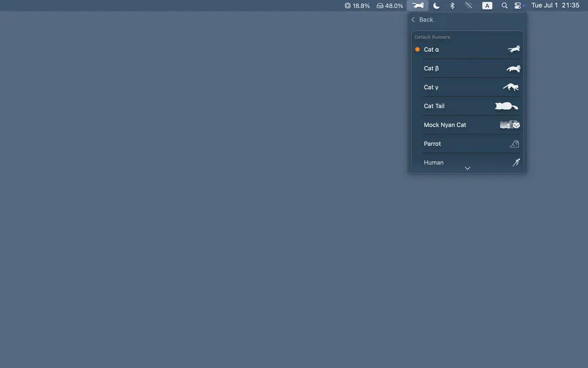
Task: Click the orange selected indicator beside Cat α
Action: pyautogui.click(x=417, y=49)
